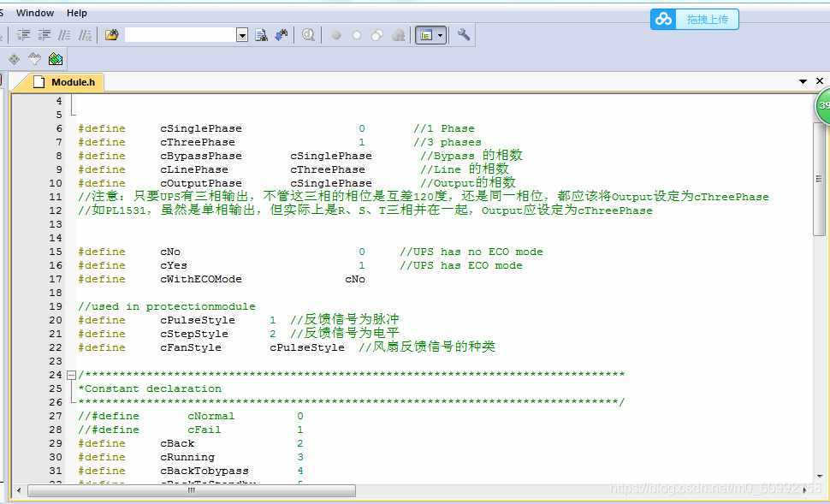Click the PL1531 comment on line 12
This screenshot has width=830, height=504.
(365, 210)
